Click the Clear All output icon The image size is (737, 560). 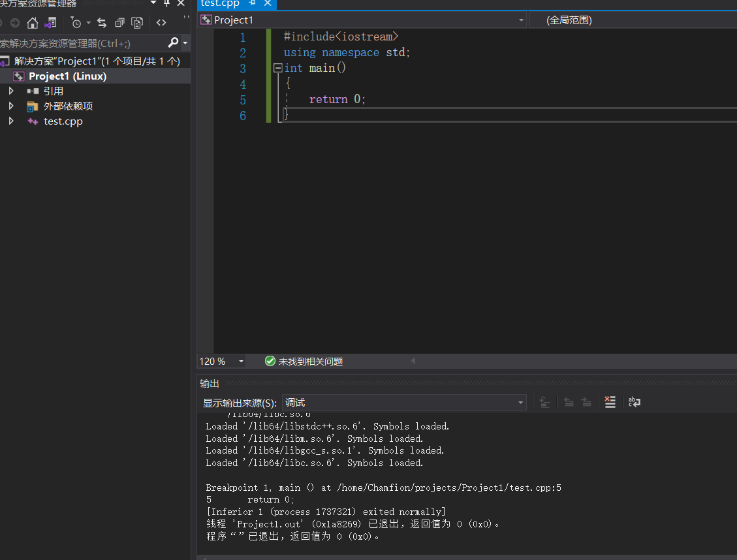click(610, 402)
